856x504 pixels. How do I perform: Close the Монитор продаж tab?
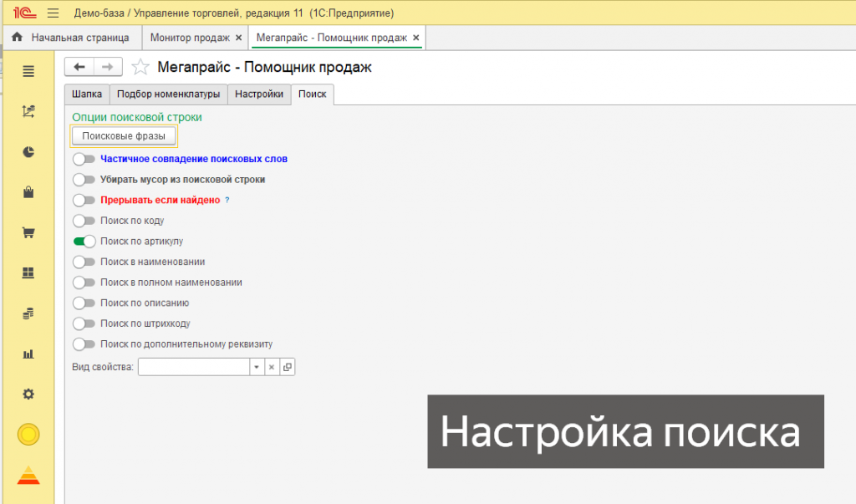(238, 38)
